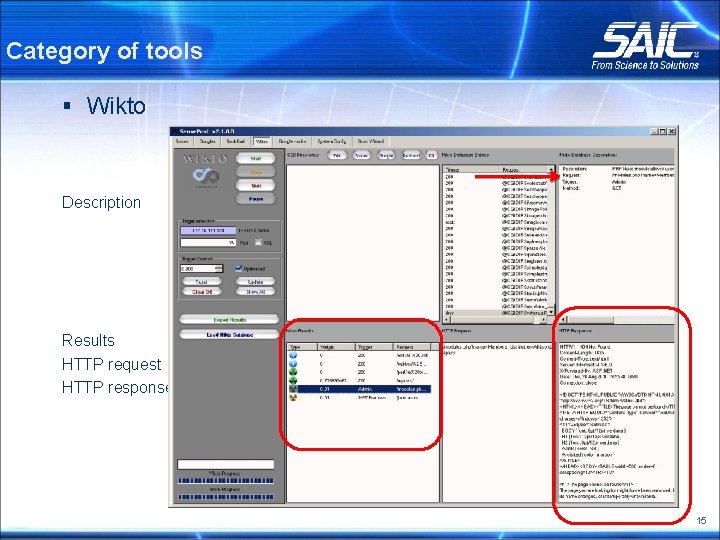Toggle the Optimized checkbox
Image resolution: width=720 pixels, height=540 pixels.
[238, 268]
